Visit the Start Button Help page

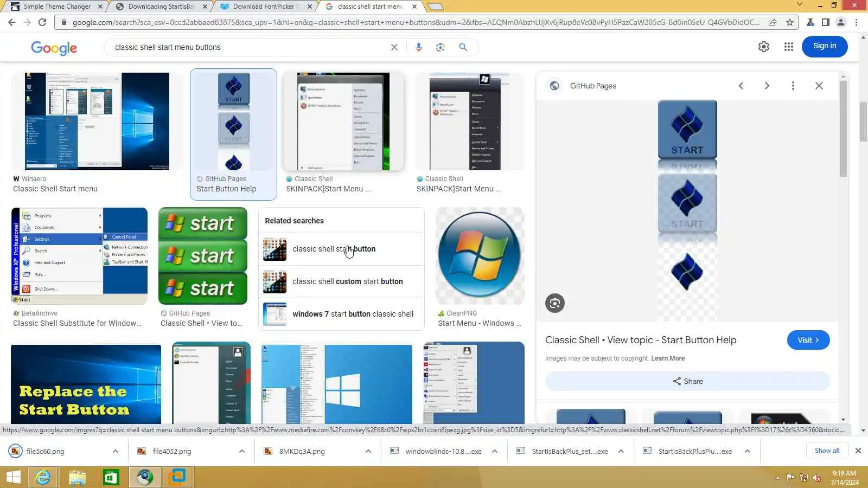(808, 340)
